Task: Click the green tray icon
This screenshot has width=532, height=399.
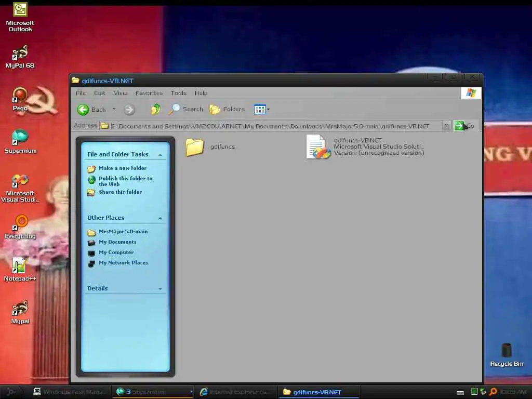Action: click(x=474, y=392)
